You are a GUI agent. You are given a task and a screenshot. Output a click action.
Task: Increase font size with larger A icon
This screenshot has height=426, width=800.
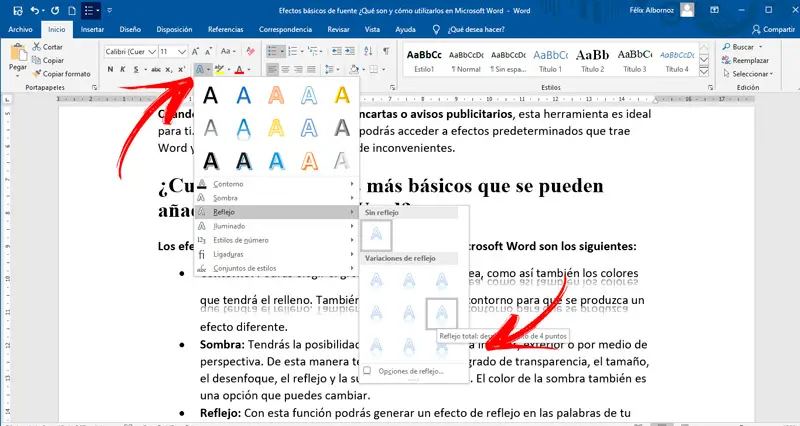tap(195, 52)
